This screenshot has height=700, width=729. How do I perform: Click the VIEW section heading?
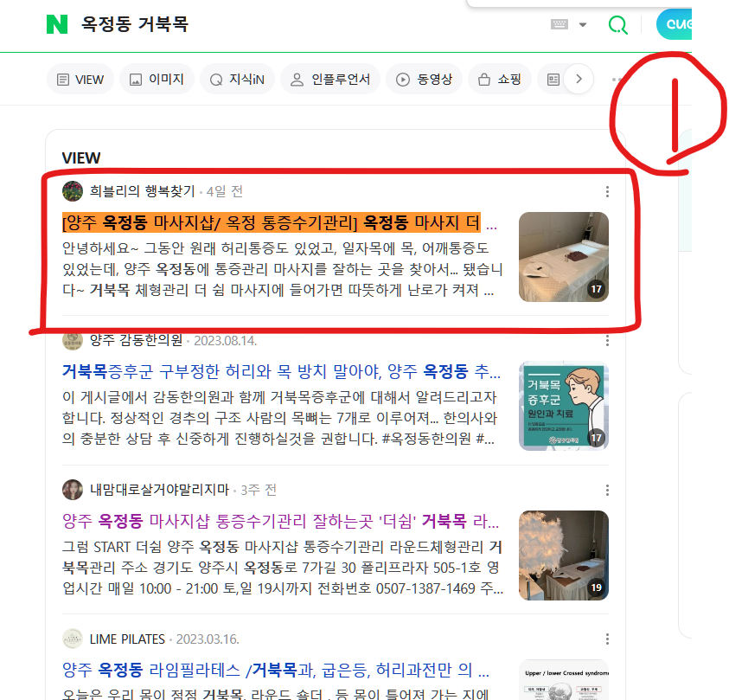click(x=81, y=158)
